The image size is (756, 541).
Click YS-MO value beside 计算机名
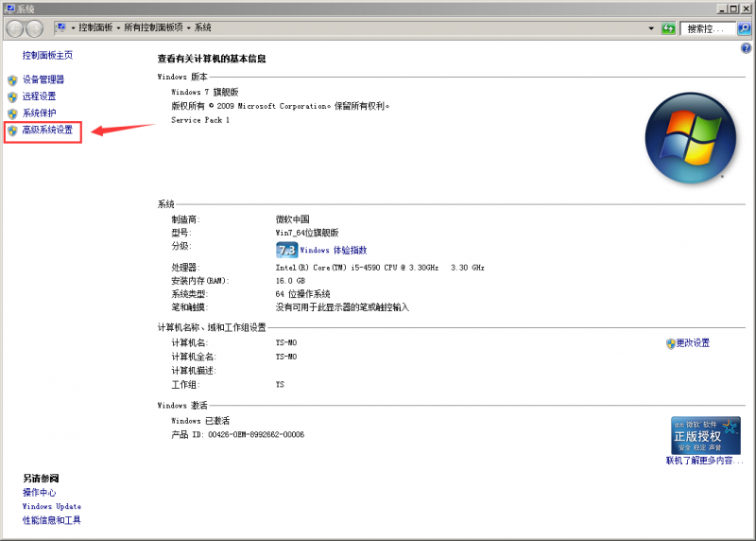[x=286, y=342]
